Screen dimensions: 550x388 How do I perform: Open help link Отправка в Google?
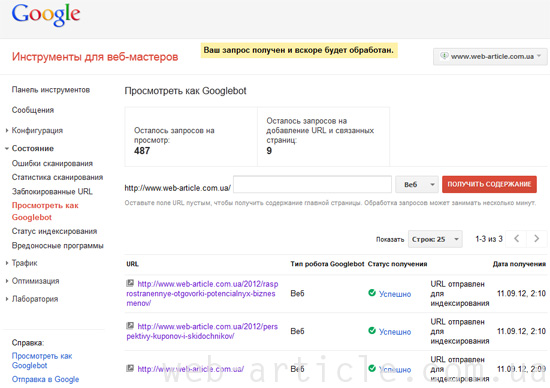point(45,379)
